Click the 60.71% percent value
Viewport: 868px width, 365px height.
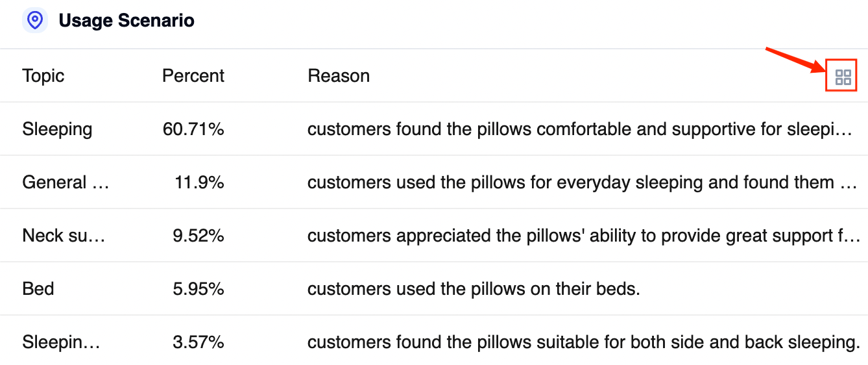point(193,129)
